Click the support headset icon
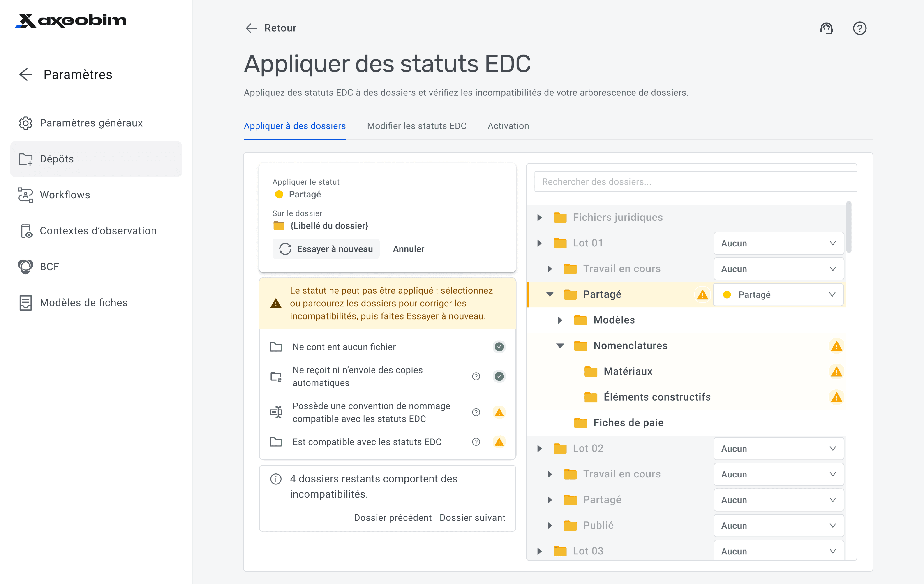The image size is (924, 584). (x=826, y=28)
